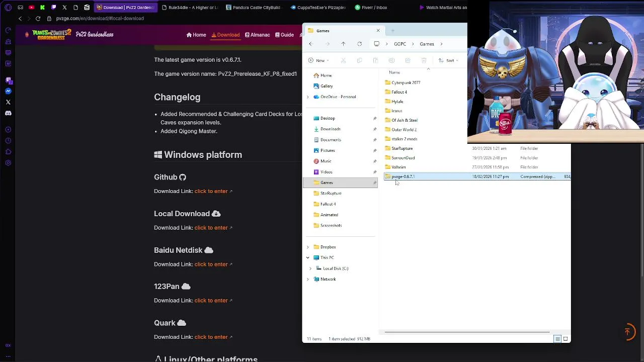The width and height of the screenshot is (644, 362).
Task: Select pvzge-0.6.7.1 zip file
Action: (477, 176)
